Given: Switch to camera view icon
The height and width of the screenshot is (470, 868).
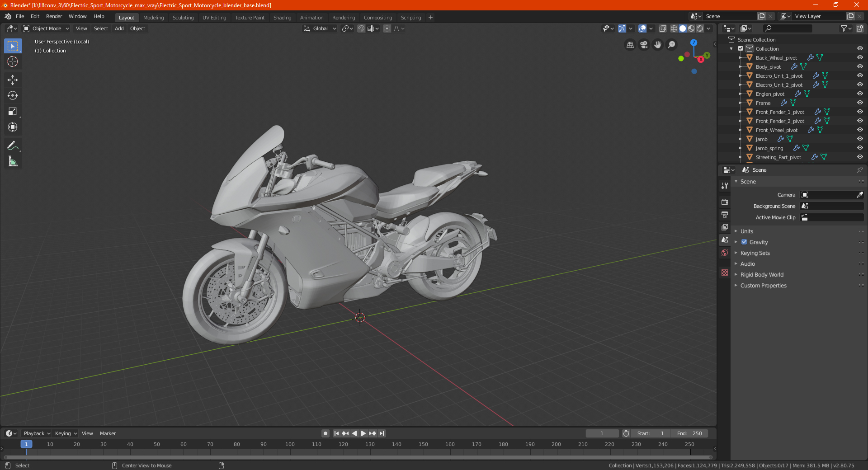Looking at the screenshot, I should [x=644, y=45].
